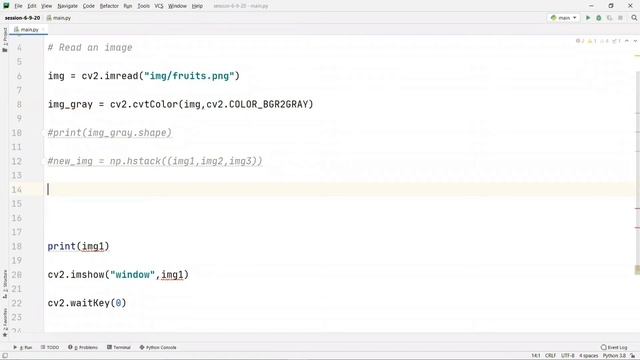Image resolution: width=640 pixels, height=360 pixels.
Task: Open the Event Log
Action: pyautogui.click(x=614, y=347)
